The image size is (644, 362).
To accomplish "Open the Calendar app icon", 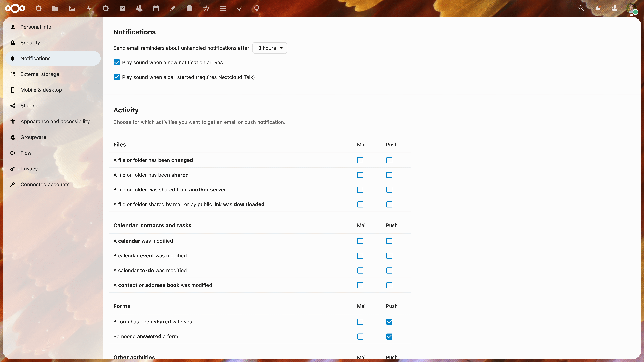I will pyautogui.click(x=156, y=8).
